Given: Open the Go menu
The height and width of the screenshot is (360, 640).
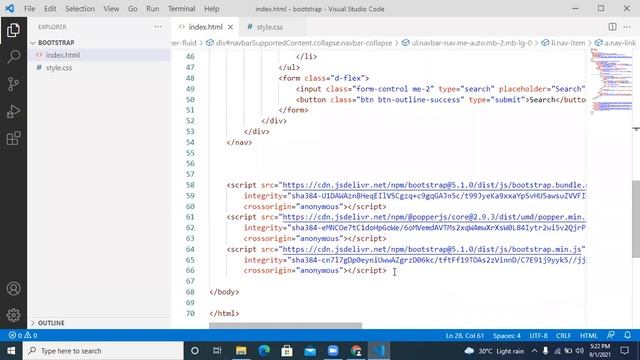Looking at the screenshot, I should point(133,9).
